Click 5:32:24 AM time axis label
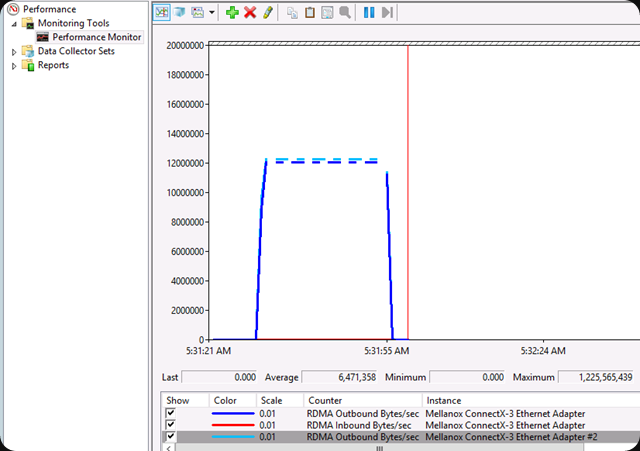Image resolution: width=640 pixels, height=451 pixels. (x=543, y=351)
